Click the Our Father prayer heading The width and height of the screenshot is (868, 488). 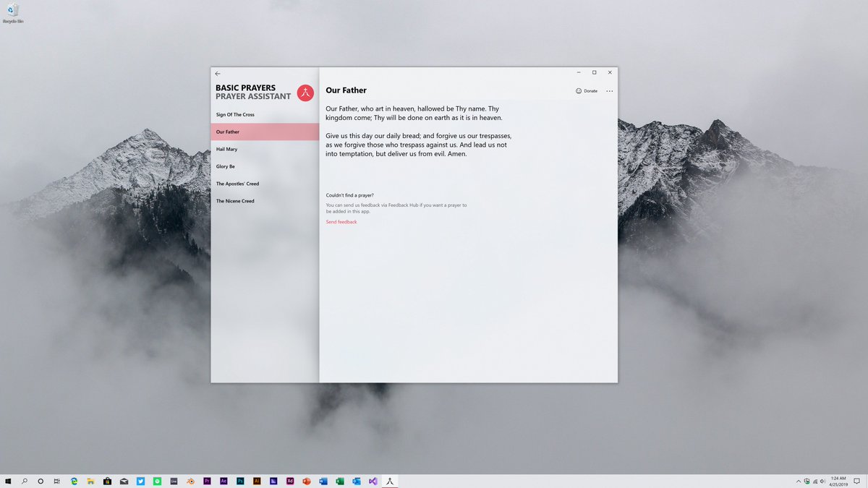[x=346, y=90]
